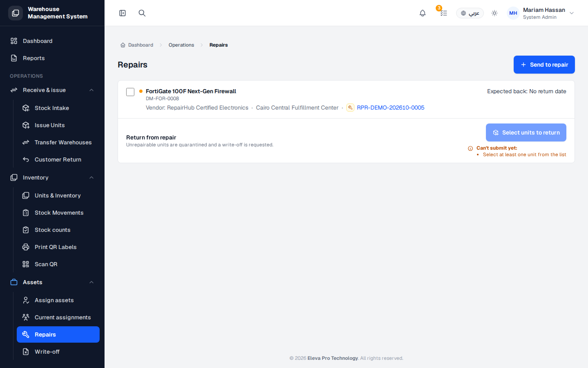Click the Inventory section icon
Viewport: 588px width, 368px height.
[x=14, y=177]
